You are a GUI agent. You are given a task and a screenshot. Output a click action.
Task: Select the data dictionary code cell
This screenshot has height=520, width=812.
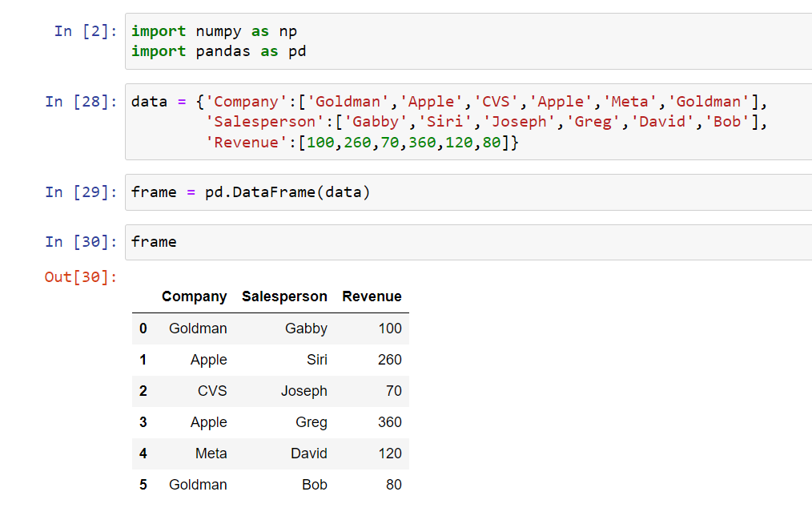[468, 122]
